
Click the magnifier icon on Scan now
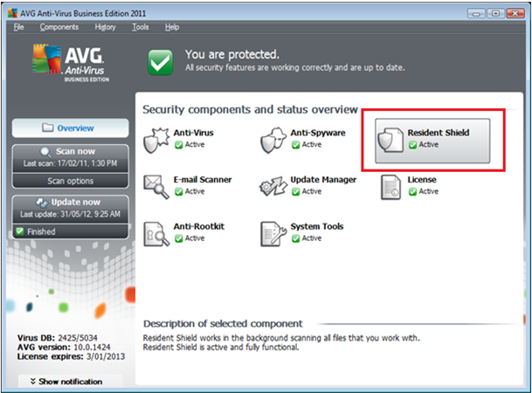(45, 152)
